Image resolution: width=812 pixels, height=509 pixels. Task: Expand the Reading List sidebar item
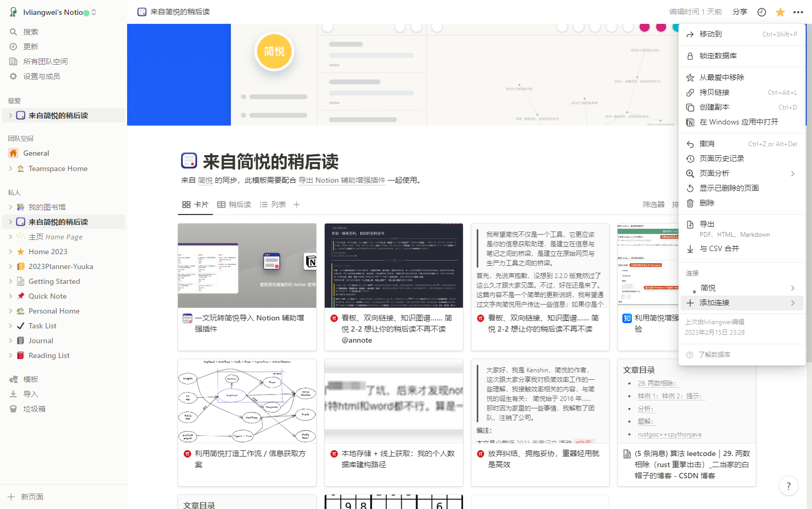click(x=10, y=355)
